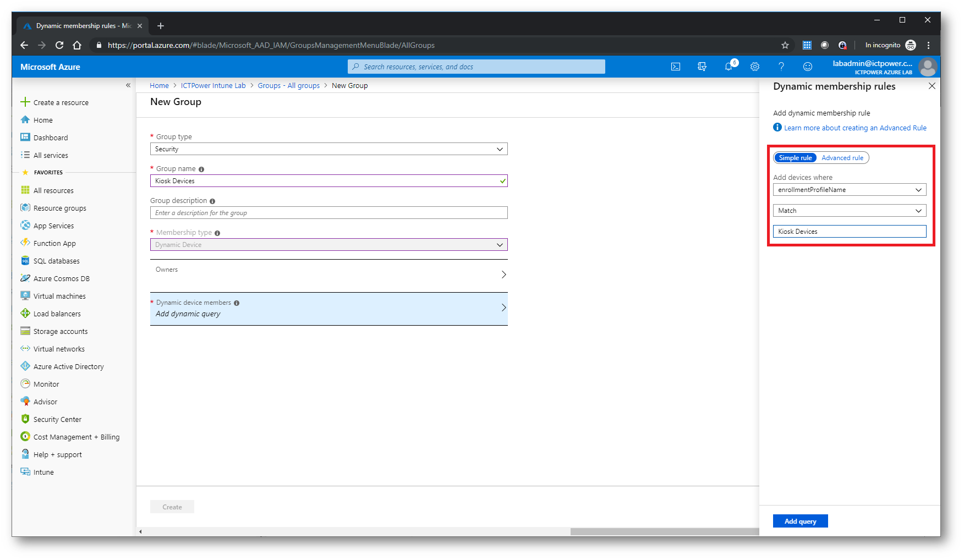Bookmark this page with star icon

[x=785, y=45]
